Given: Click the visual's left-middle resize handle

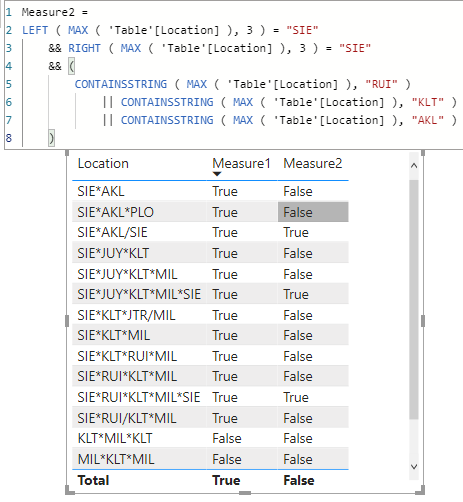Looking at the screenshot, I should (x=67, y=321).
